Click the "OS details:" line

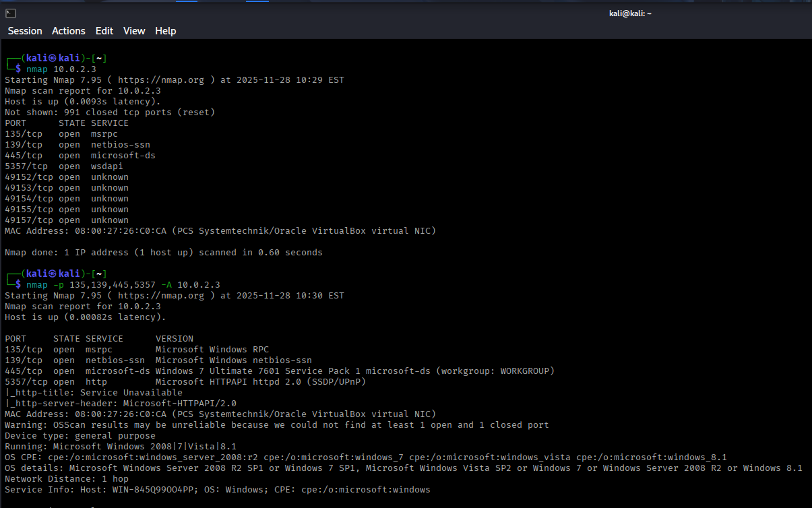(x=404, y=468)
